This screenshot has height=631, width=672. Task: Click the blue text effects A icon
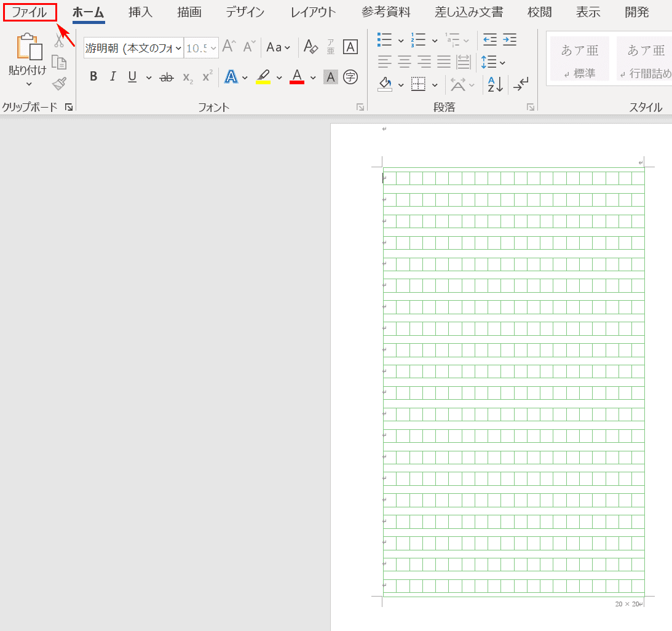[x=231, y=77]
